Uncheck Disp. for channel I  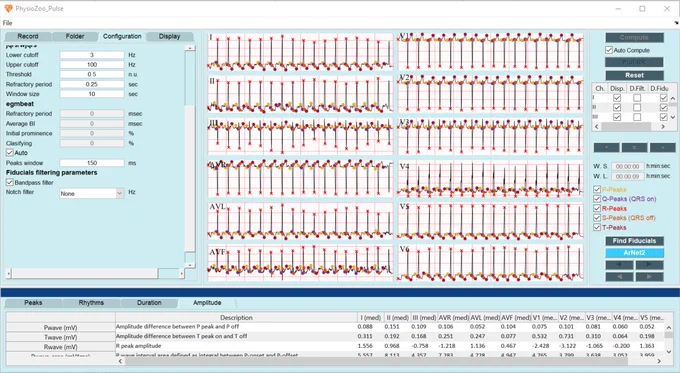pyautogui.click(x=617, y=98)
